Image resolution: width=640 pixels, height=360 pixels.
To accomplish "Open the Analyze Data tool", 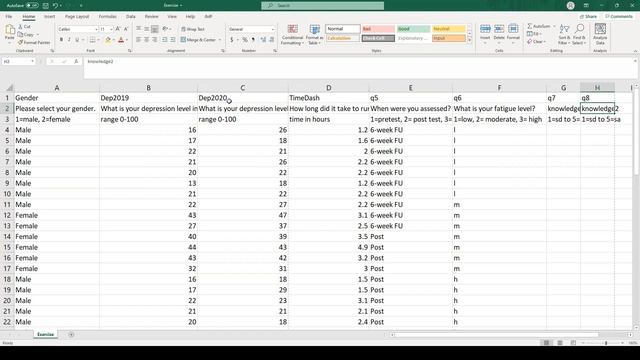I will click(x=600, y=34).
